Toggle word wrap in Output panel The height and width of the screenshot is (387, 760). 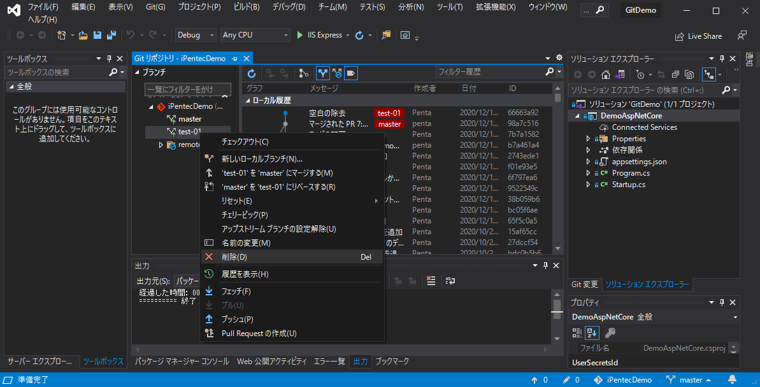click(450, 281)
